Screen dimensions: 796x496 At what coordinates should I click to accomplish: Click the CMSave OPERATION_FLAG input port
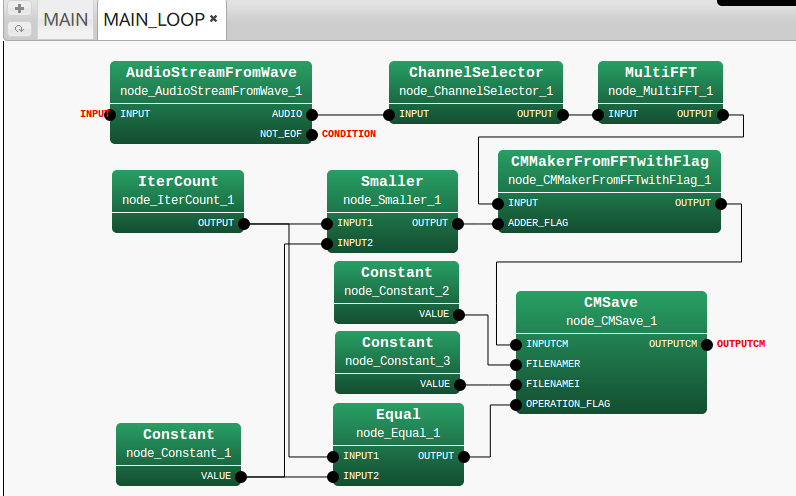[x=516, y=404]
